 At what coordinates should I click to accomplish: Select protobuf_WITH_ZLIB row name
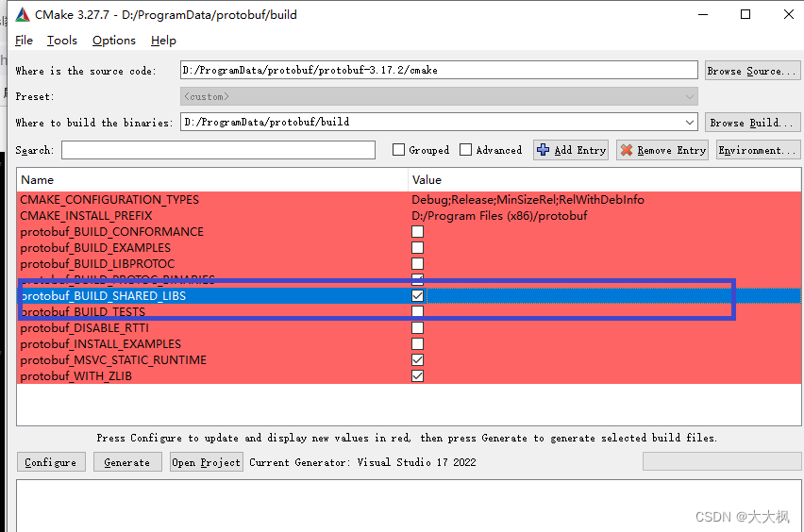75,375
